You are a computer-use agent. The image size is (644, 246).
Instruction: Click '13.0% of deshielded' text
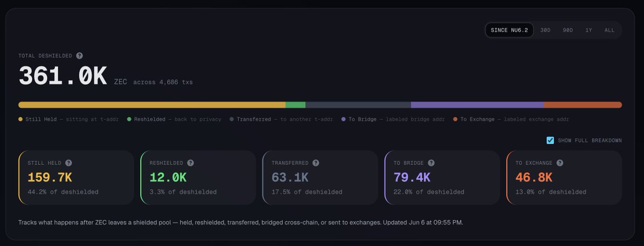pos(551,192)
